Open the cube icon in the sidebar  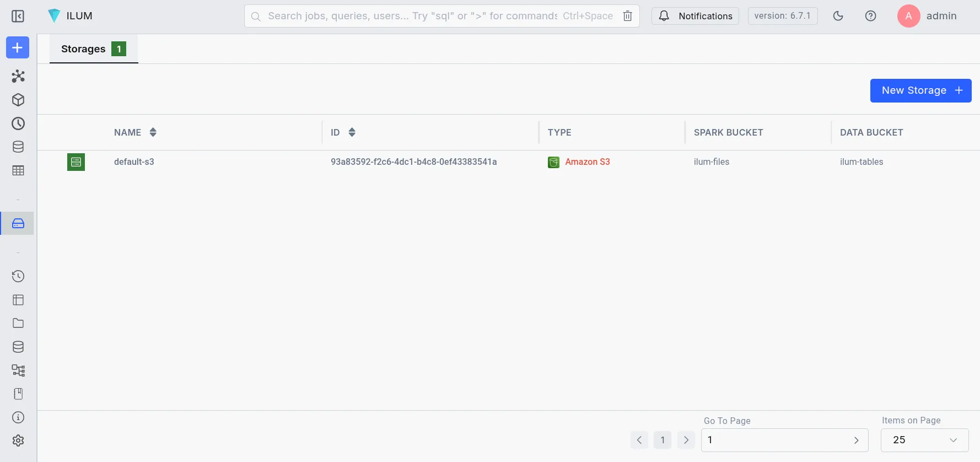(18, 100)
